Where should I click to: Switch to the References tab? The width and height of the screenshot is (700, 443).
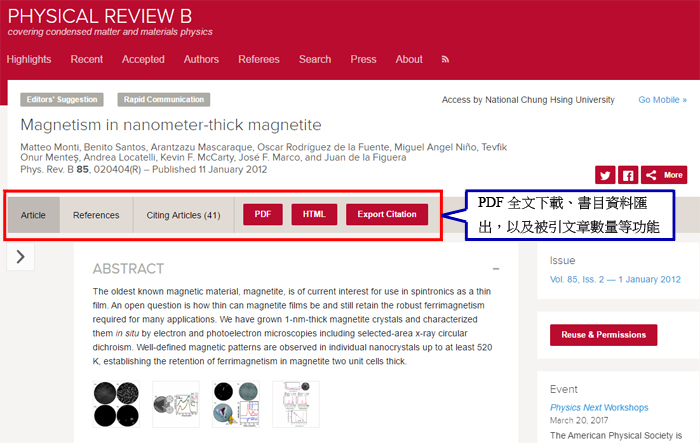pos(96,215)
